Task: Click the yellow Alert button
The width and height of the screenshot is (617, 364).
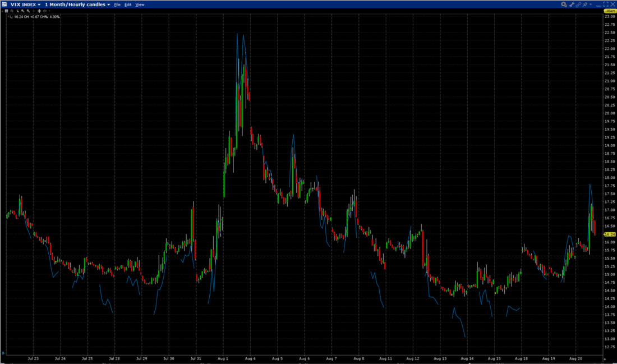Action: coord(609,11)
